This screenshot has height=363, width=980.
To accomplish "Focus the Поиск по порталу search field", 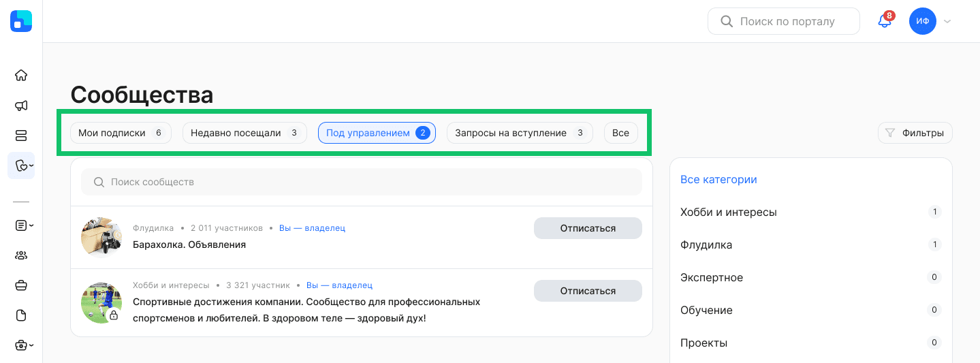I will point(784,21).
